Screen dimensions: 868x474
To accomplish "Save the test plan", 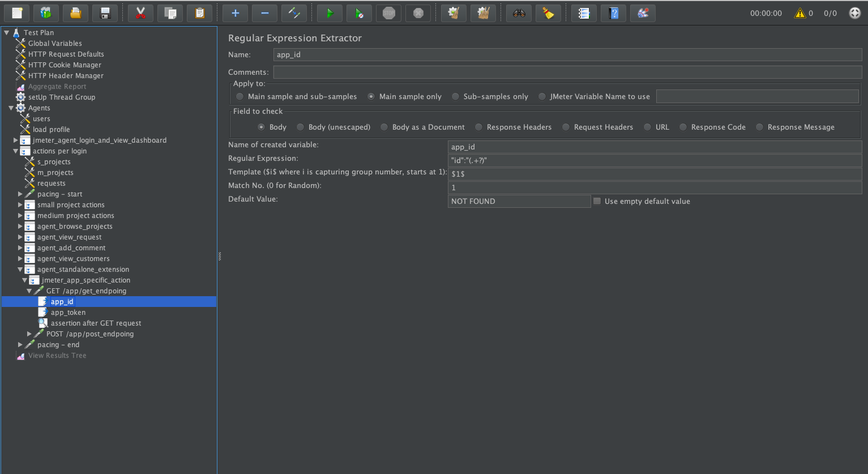I will coord(105,12).
